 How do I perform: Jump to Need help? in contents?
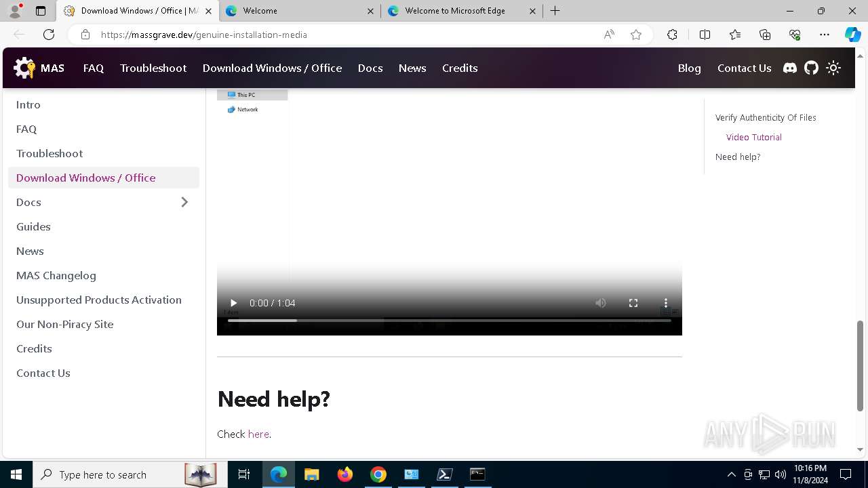click(738, 157)
